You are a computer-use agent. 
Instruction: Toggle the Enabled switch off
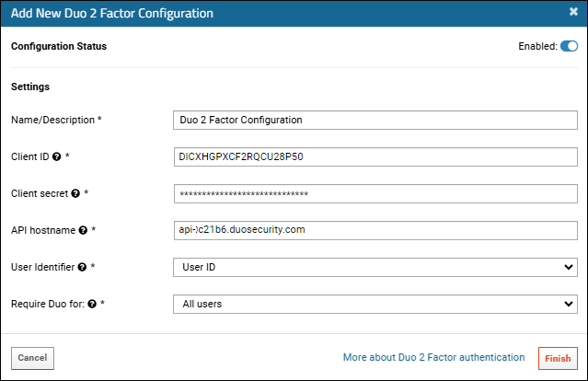[x=569, y=46]
